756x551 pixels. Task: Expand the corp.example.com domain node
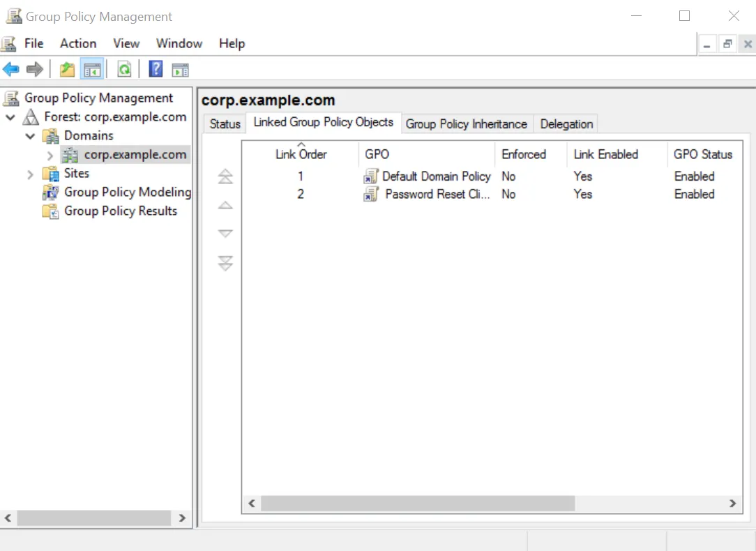click(x=50, y=156)
